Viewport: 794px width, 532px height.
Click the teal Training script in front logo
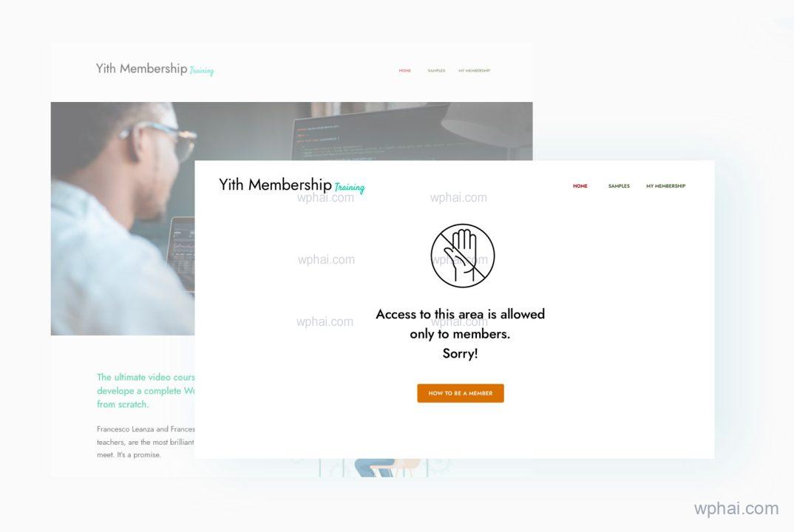350,188
